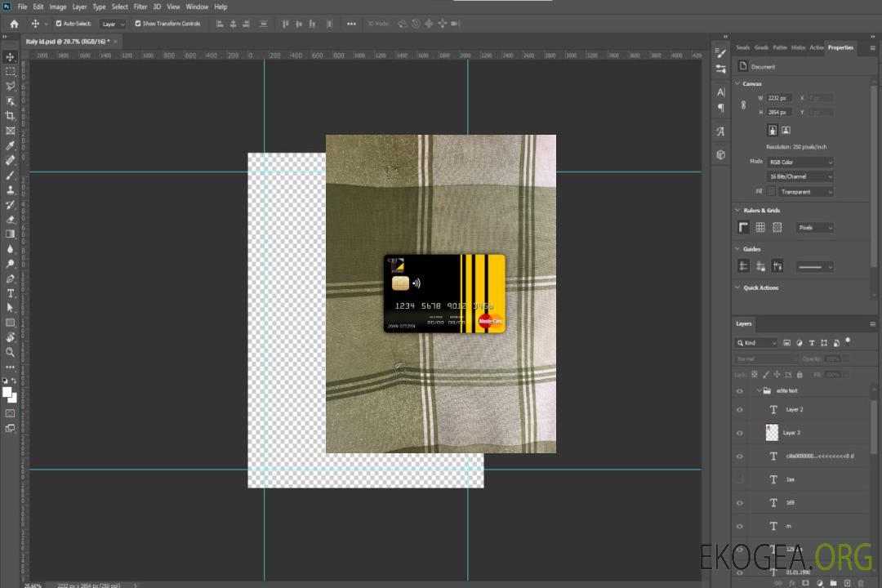
Task: Click the Home button in options bar
Action: pyautogui.click(x=14, y=24)
